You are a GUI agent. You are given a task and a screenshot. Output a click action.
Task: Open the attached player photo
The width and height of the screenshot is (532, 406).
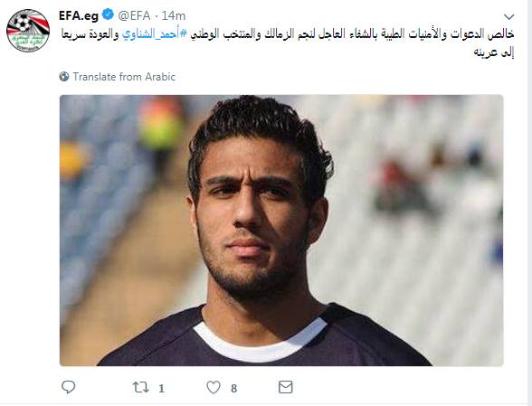coord(281,231)
